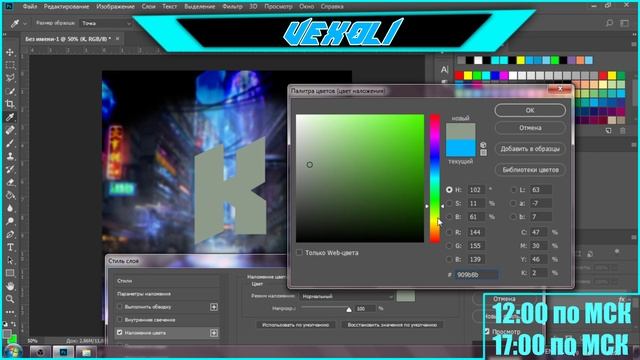This screenshot has width=640, height=360.
Task: Open the Файл menu
Action: coord(30,7)
